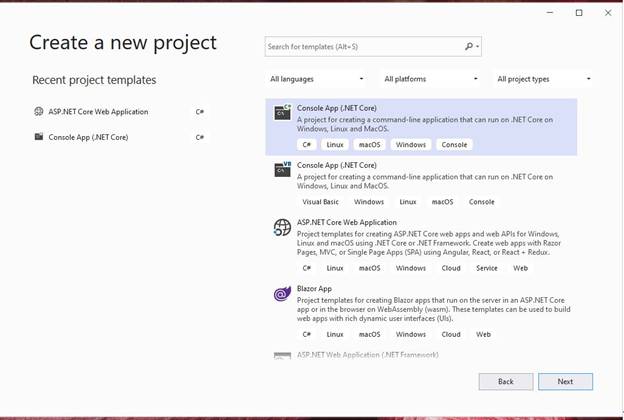Expand the search options arrow
The image size is (624, 420).
[478, 47]
